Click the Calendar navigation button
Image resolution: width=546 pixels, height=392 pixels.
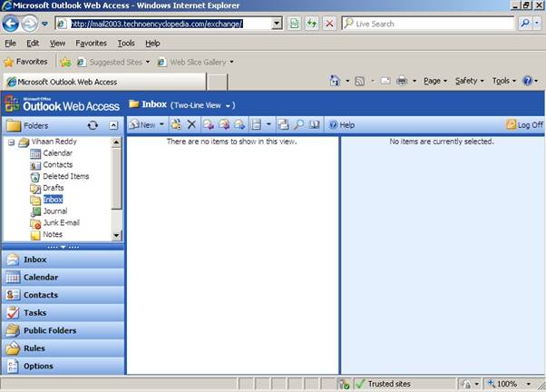tap(63, 278)
